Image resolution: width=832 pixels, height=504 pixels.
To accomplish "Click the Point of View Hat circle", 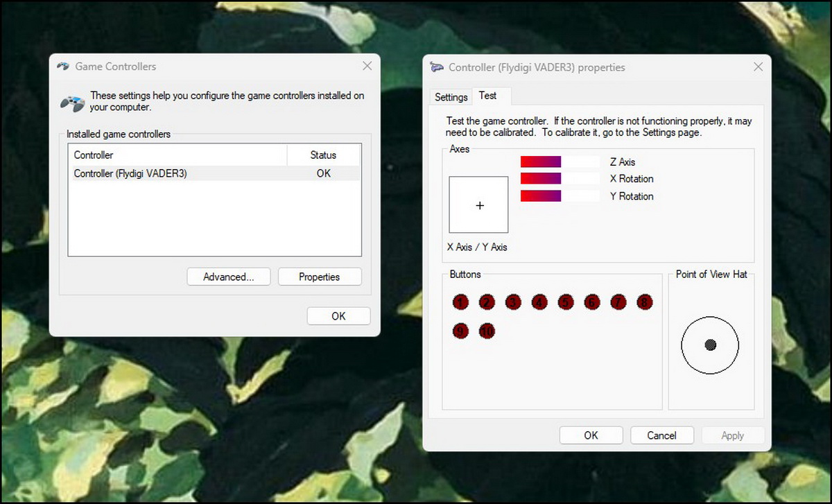I will tap(710, 345).
